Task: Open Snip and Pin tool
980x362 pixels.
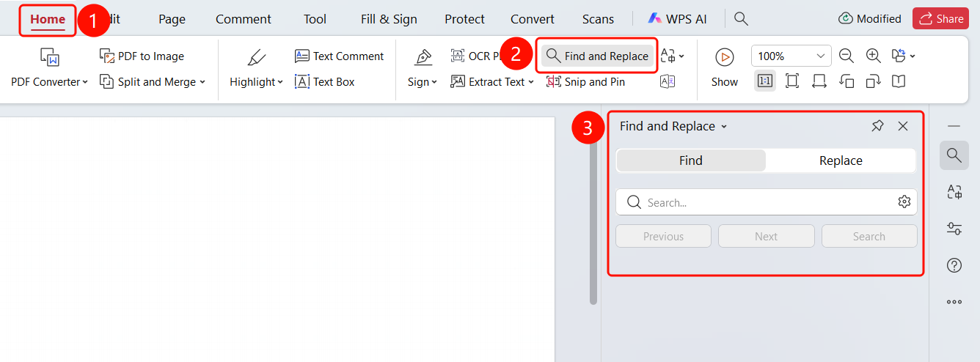Action: (x=585, y=81)
